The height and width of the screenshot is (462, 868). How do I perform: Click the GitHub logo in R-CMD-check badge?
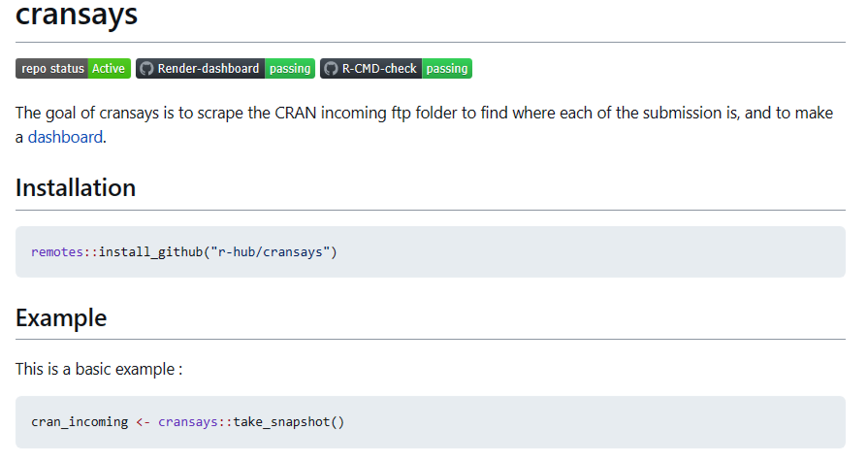click(331, 69)
